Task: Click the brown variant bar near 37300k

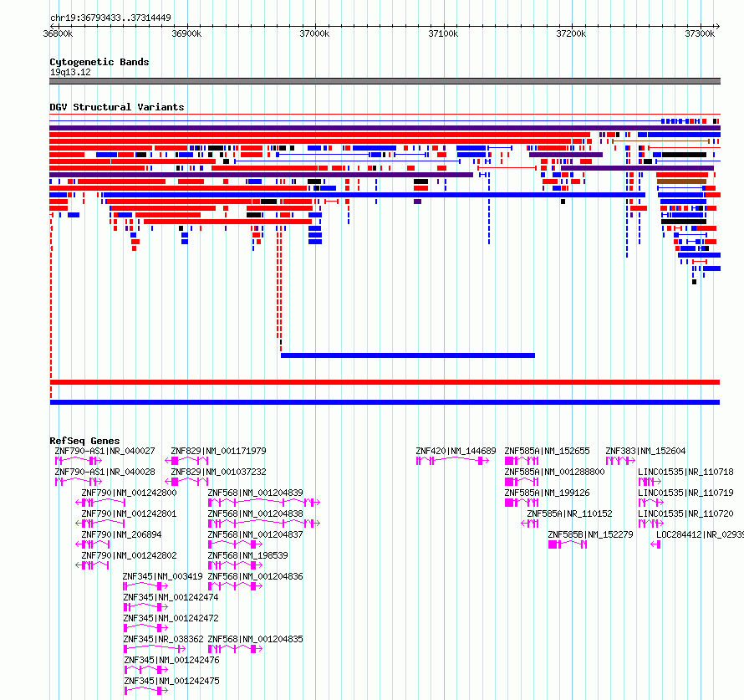Action: point(681,181)
